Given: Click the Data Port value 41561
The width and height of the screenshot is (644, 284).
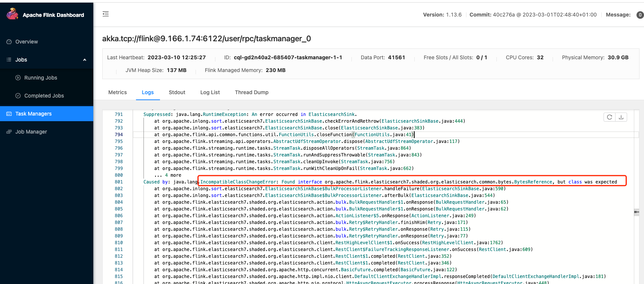Looking at the screenshot, I should 396,57.
